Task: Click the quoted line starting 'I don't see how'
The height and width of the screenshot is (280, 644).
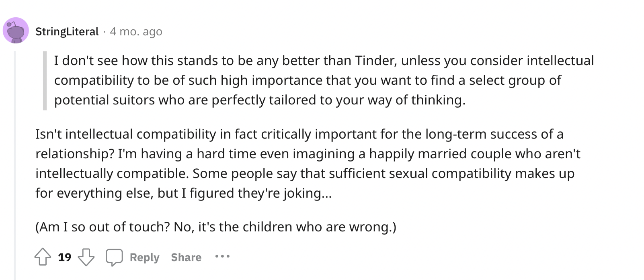Action: (x=324, y=61)
